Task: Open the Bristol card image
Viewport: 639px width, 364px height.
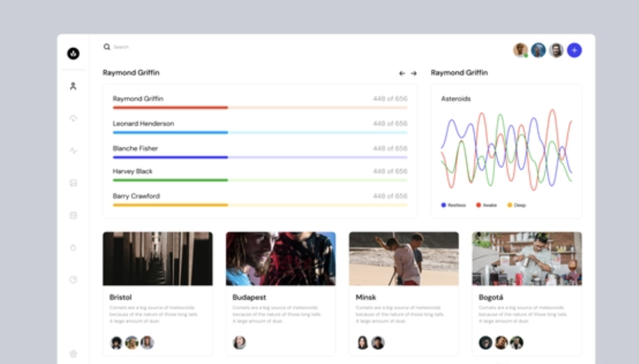Action: pyautogui.click(x=157, y=258)
